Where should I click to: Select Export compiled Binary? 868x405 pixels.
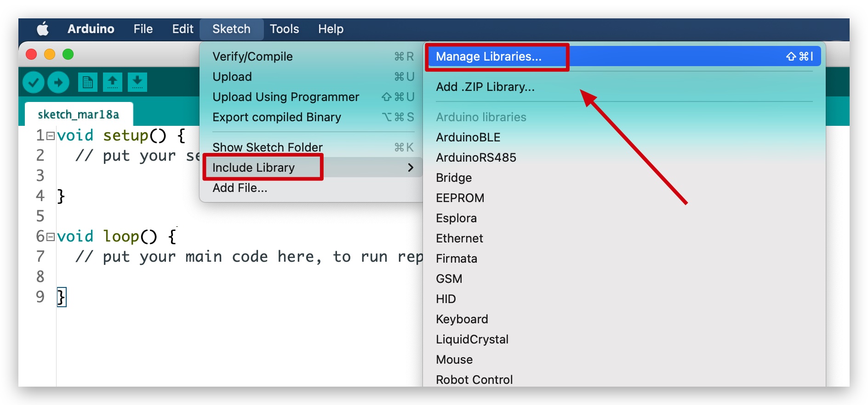point(312,117)
